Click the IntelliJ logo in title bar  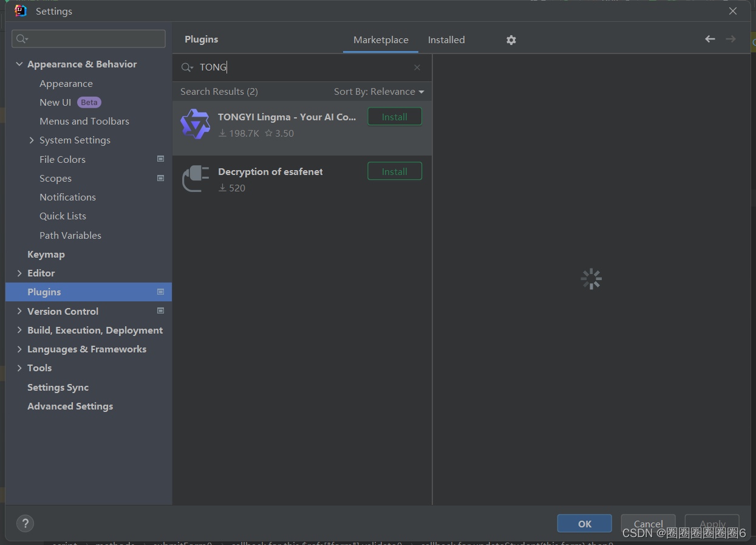[21, 11]
